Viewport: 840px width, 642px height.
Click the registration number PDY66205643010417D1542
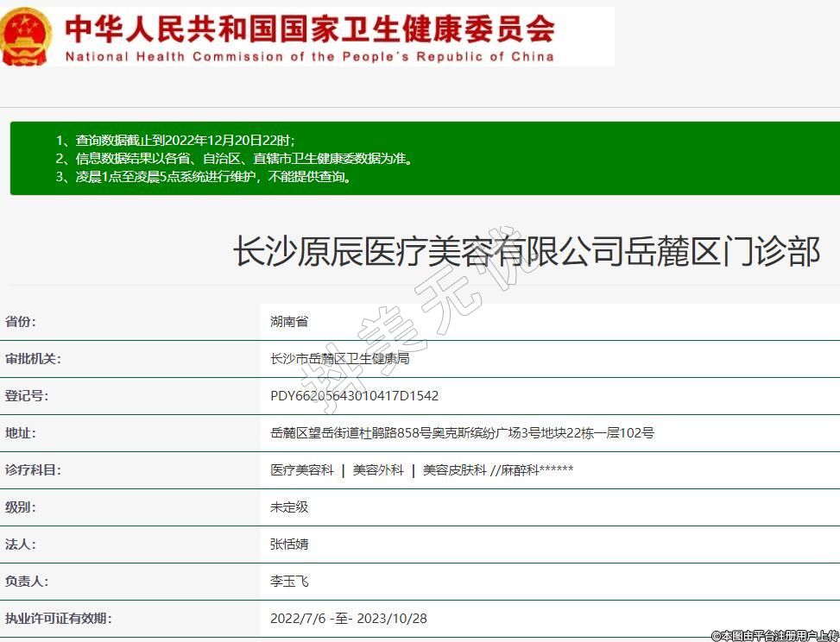click(354, 396)
